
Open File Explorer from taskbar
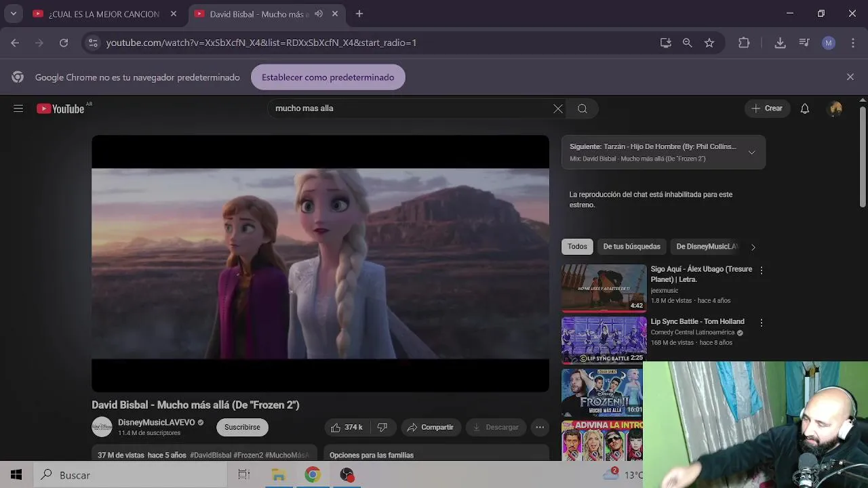tap(279, 475)
